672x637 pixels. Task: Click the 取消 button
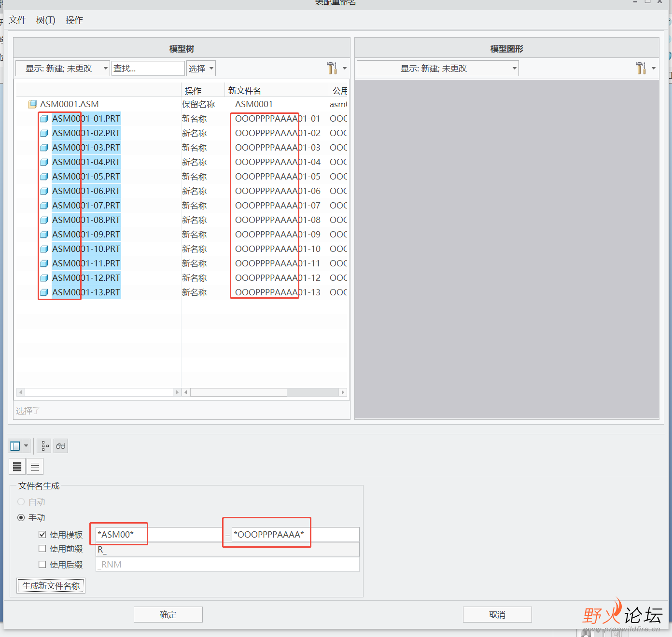(x=497, y=615)
